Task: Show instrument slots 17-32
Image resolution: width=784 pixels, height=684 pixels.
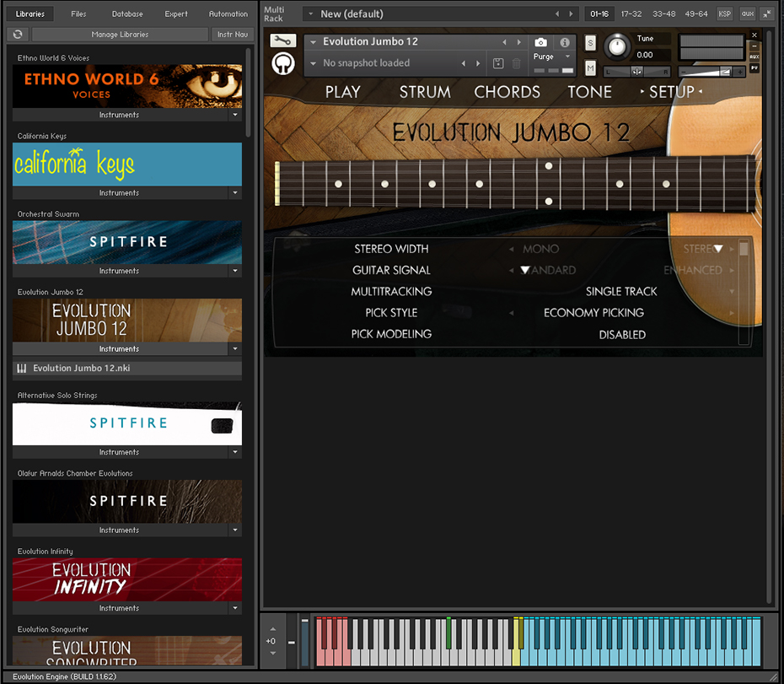Action: (631, 14)
